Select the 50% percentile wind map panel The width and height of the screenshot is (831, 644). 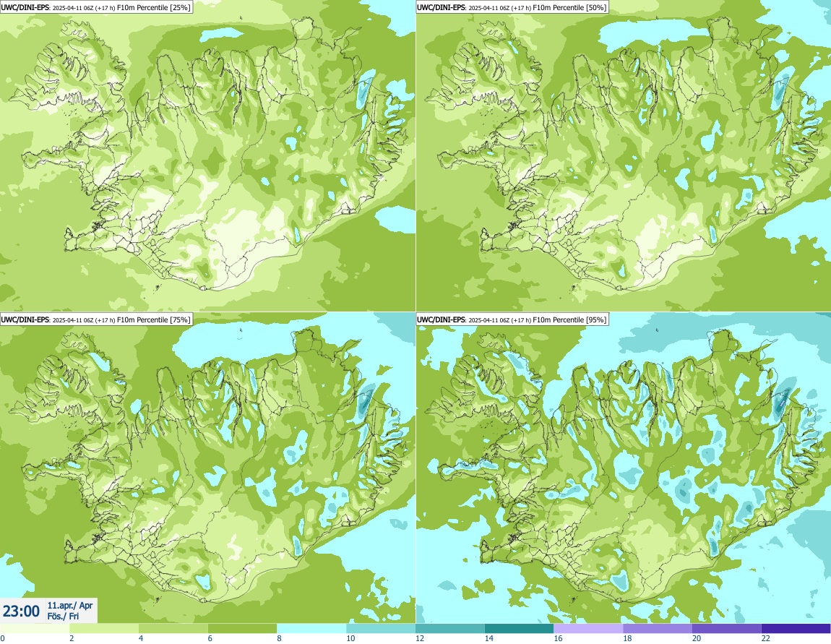[623, 156]
